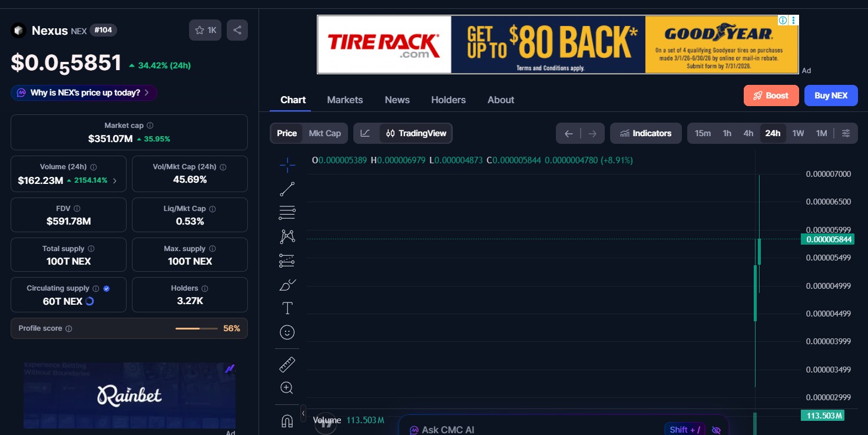Image resolution: width=868 pixels, height=435 pixels.
Task: Open the Chart tab
Action: pos(293,100)
